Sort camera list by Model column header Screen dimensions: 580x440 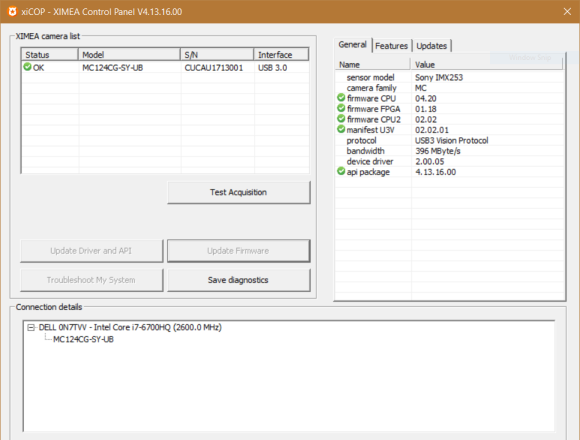click(129, 55)
